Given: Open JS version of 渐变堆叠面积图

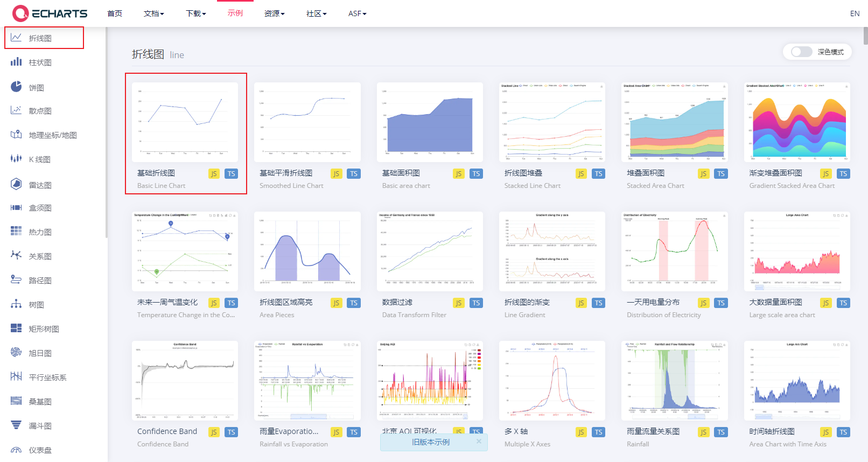Looking at the screenshot, I should (x=825, y=173).
